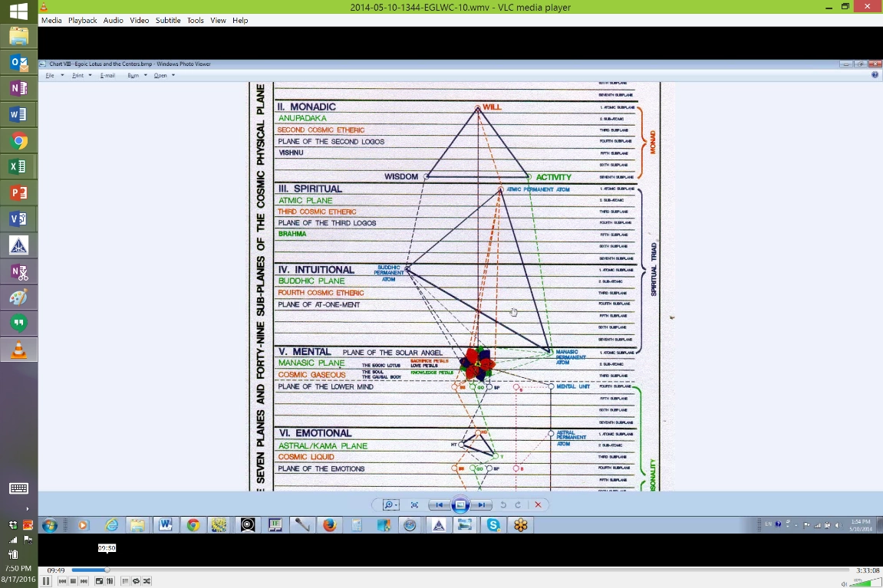
Task: Launch Word from the vertical taskbar
Action: [18, 115]
